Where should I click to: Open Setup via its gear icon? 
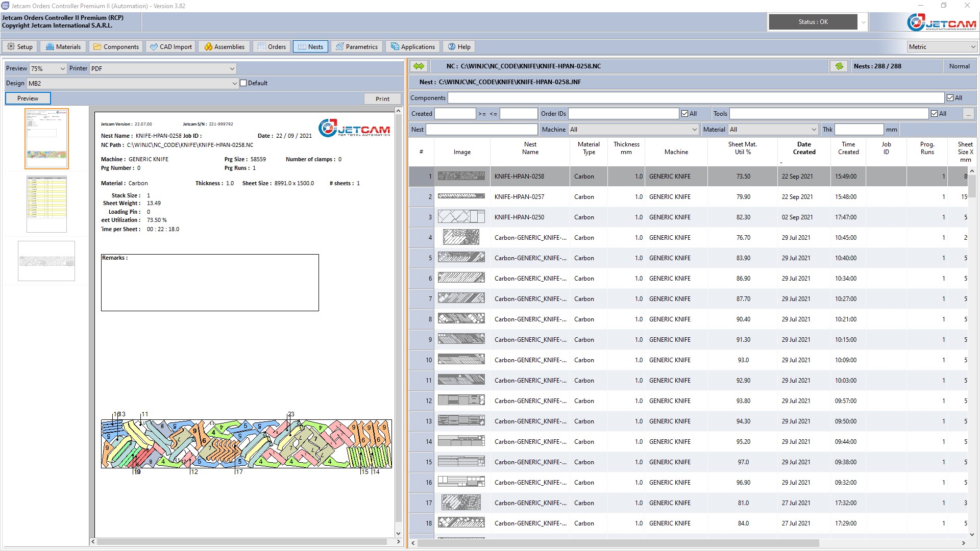point(11,47)
